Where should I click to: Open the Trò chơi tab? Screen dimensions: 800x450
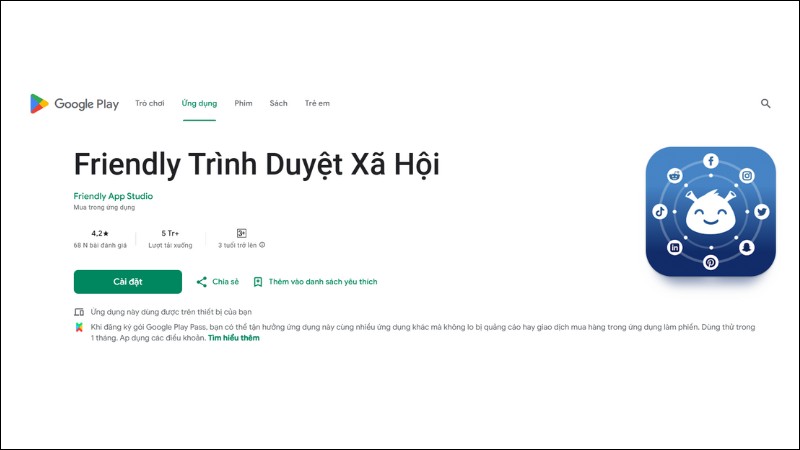click(149, 103)
